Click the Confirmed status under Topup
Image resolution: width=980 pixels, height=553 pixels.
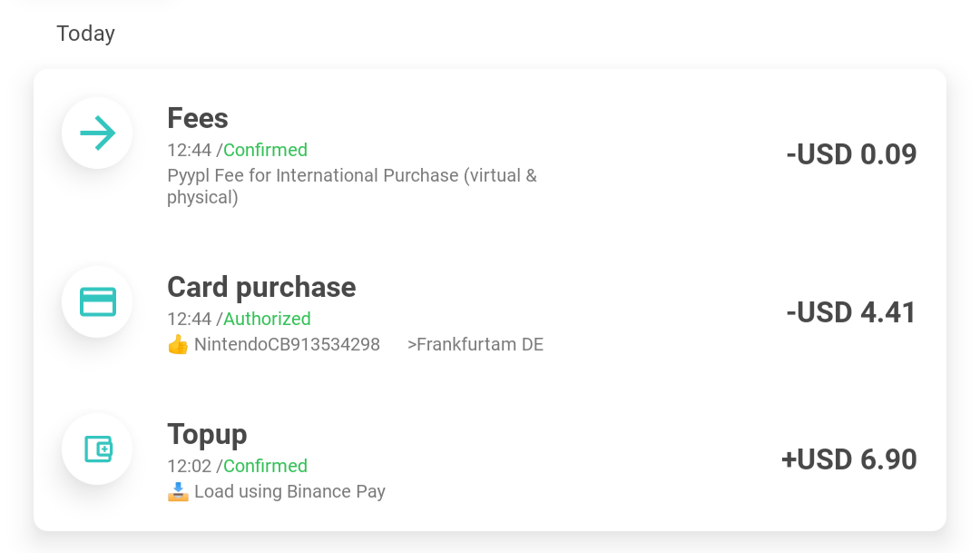point(265,466)
